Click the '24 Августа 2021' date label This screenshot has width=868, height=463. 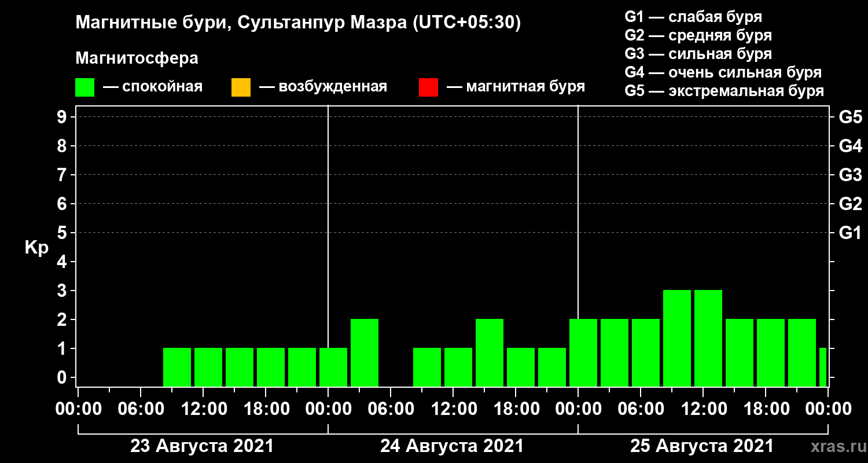452,446
